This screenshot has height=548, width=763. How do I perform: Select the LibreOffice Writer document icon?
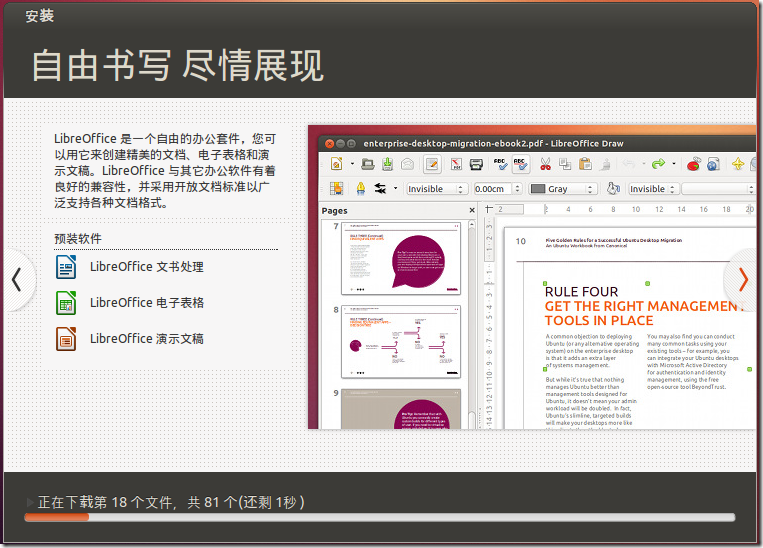click(66, 267)
